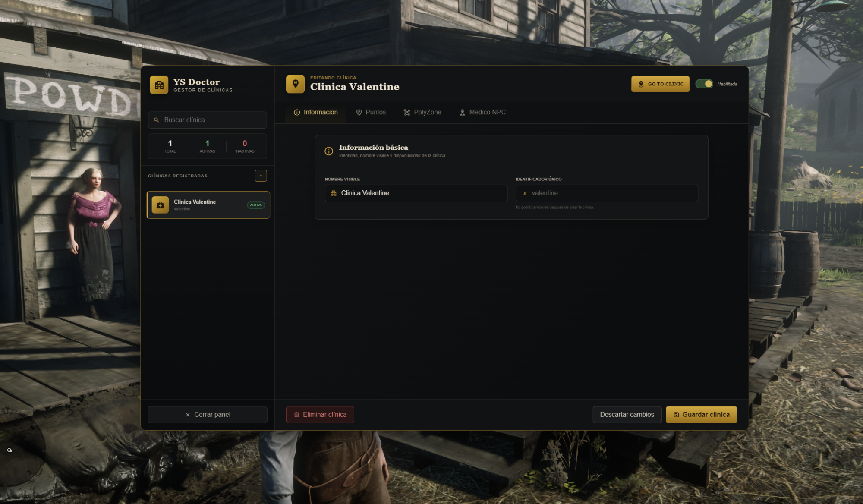Click the medical kit icon of Clinica Valentine entry

[x=160, y=205]
